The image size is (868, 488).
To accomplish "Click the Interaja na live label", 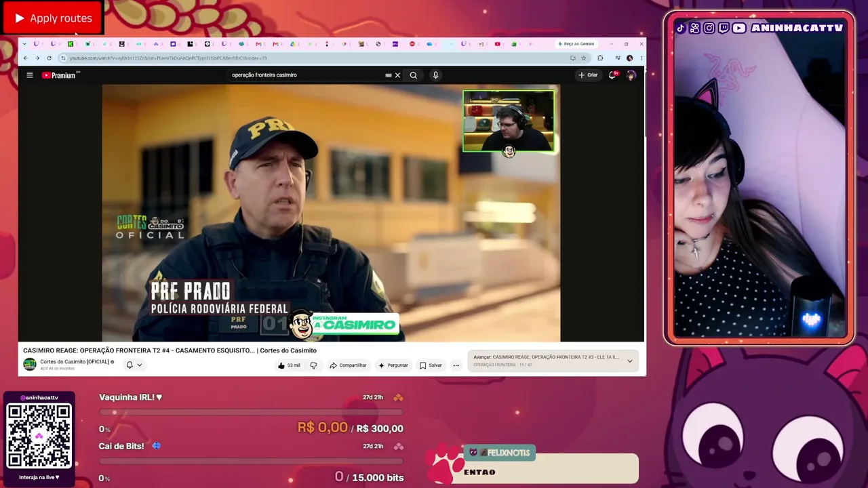I will pos(39,477).
